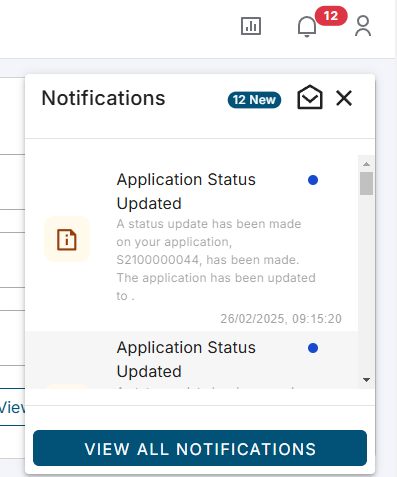The image size is (397, 477).
Task: Click the 26/02/2025, 09:15:20 timestamp
Action: 281,319
